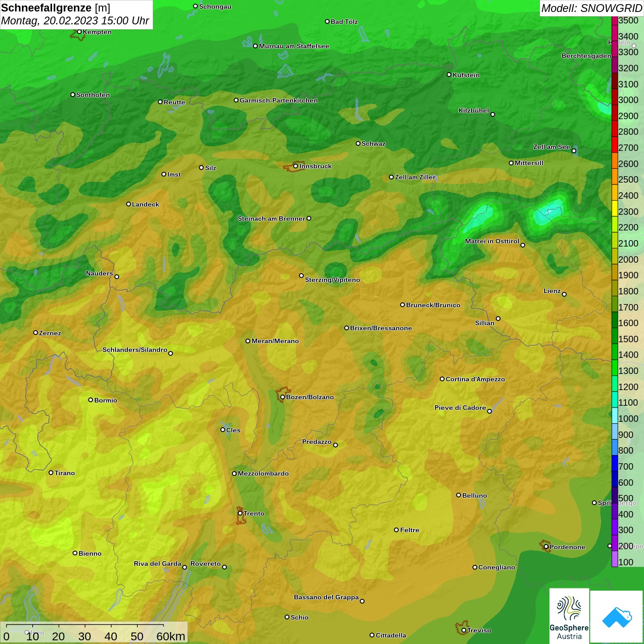Click the Schwaz location dot

[358, 143]
